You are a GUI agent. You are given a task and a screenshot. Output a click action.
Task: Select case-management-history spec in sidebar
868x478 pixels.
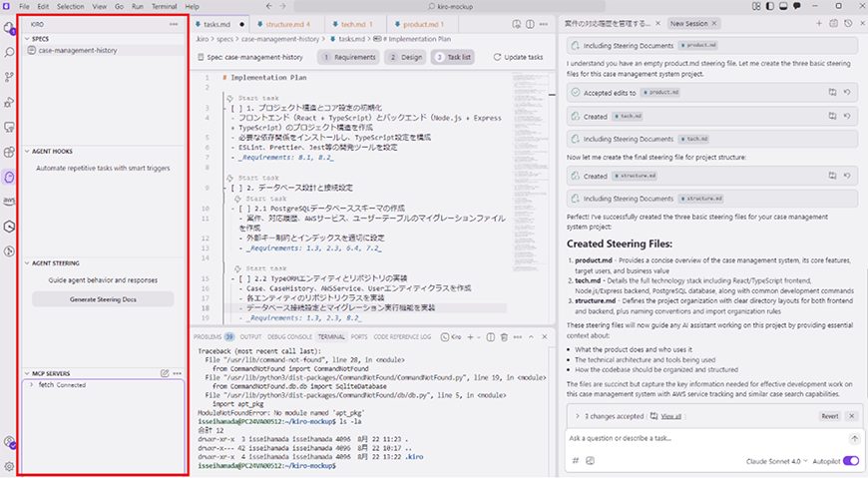[103, 51]
